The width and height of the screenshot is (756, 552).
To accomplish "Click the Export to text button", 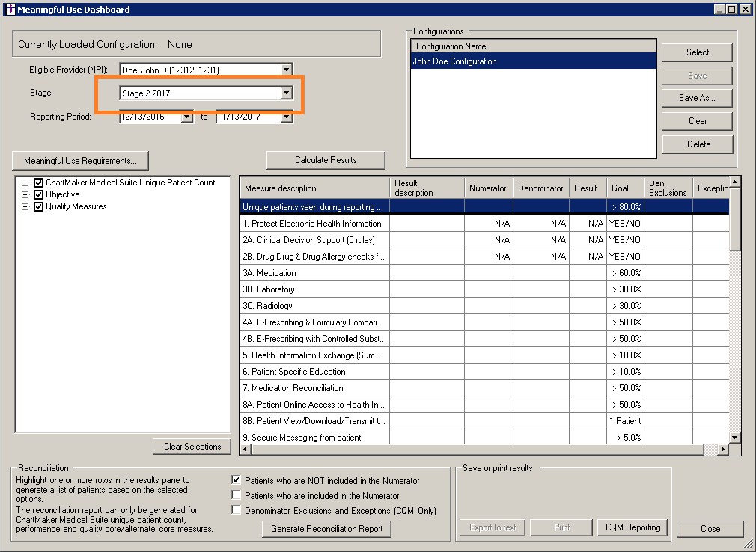I will pyautogui.click(x=493, y=527).
